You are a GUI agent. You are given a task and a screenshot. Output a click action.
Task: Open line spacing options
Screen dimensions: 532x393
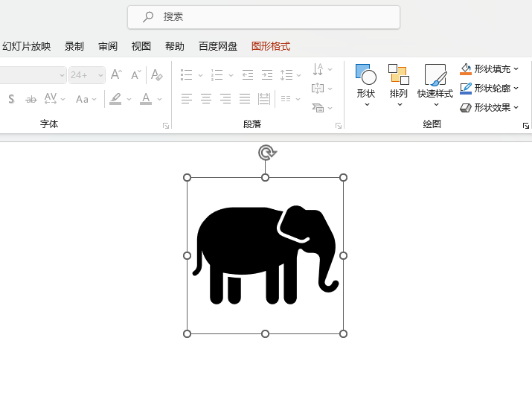point(290,74)
